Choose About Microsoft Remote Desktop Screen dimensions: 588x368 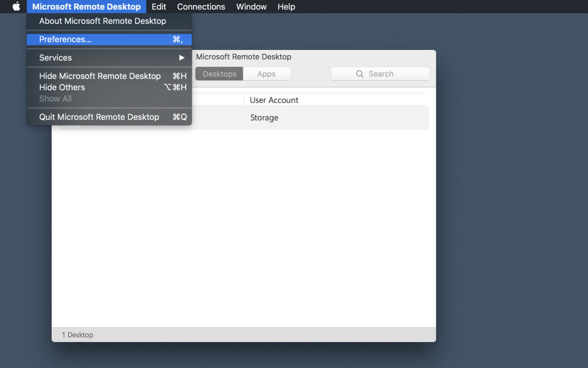click(109, 21)
